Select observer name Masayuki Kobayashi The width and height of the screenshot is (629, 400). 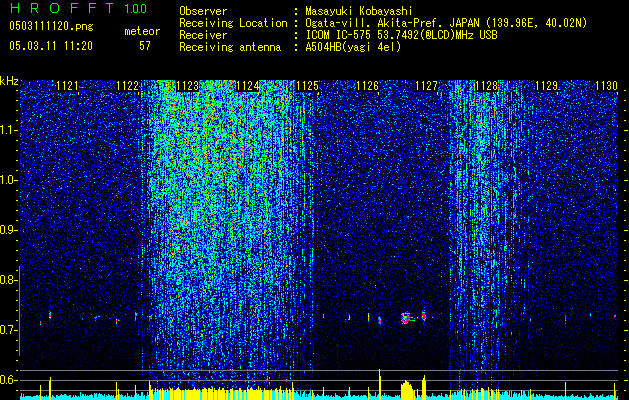[x=358, y=11]
